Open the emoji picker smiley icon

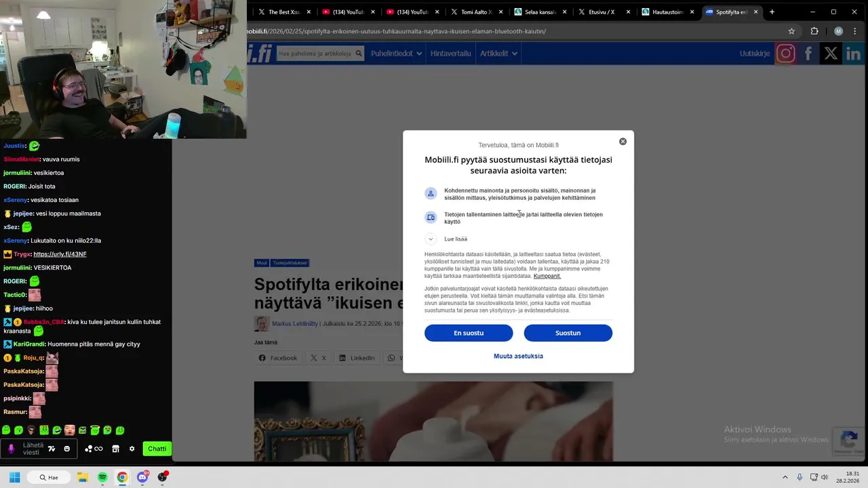point(66,449)
